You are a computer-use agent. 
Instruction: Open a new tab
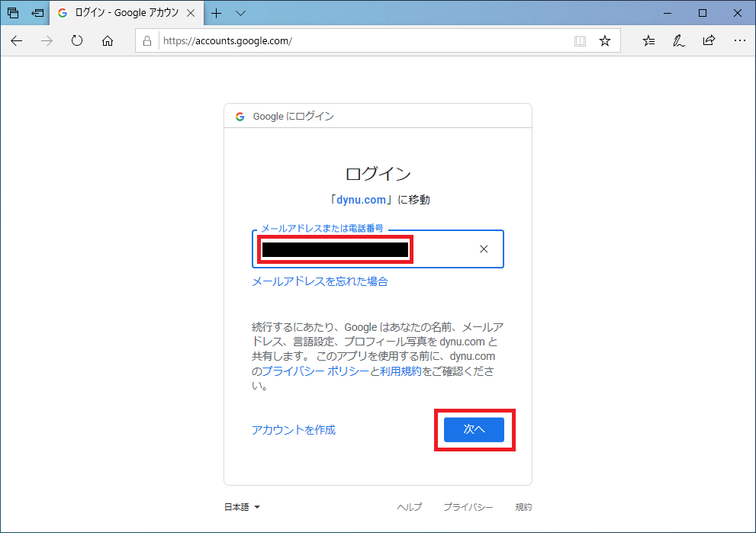(217, 14)
